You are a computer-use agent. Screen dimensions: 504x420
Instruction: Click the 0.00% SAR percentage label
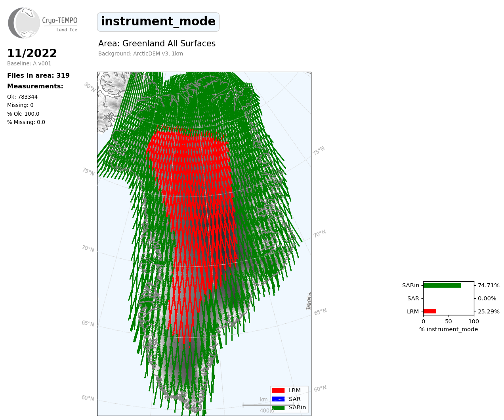[x=487, y=298]
